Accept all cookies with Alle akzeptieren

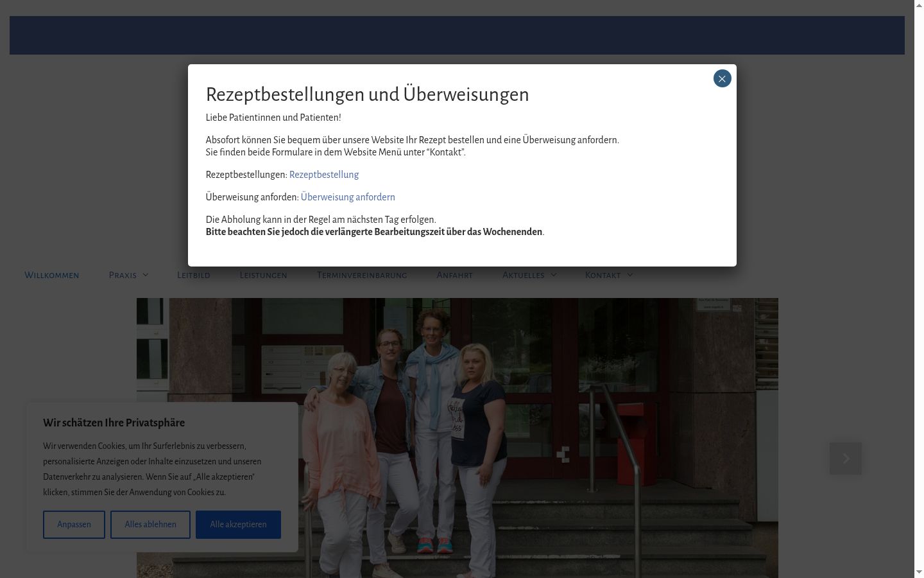coord(238,525)
